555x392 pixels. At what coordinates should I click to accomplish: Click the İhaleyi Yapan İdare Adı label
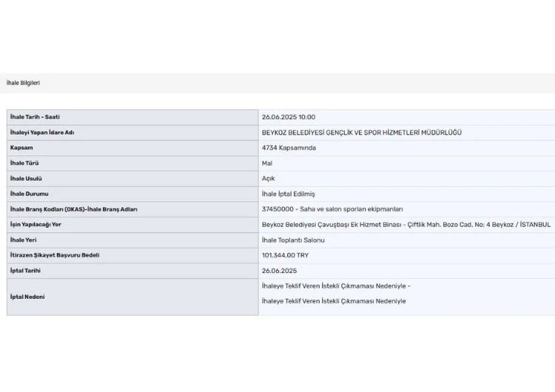click(x=43, y=132)
